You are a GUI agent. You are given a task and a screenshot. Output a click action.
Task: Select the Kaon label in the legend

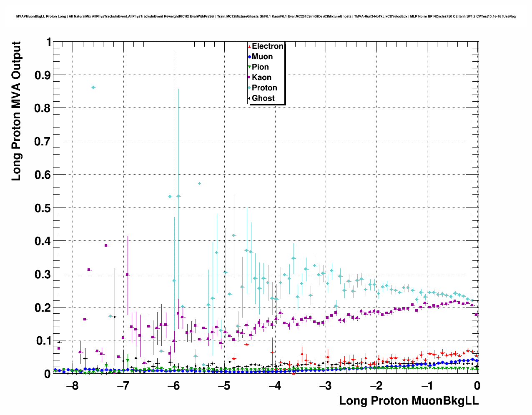[261, 77]
